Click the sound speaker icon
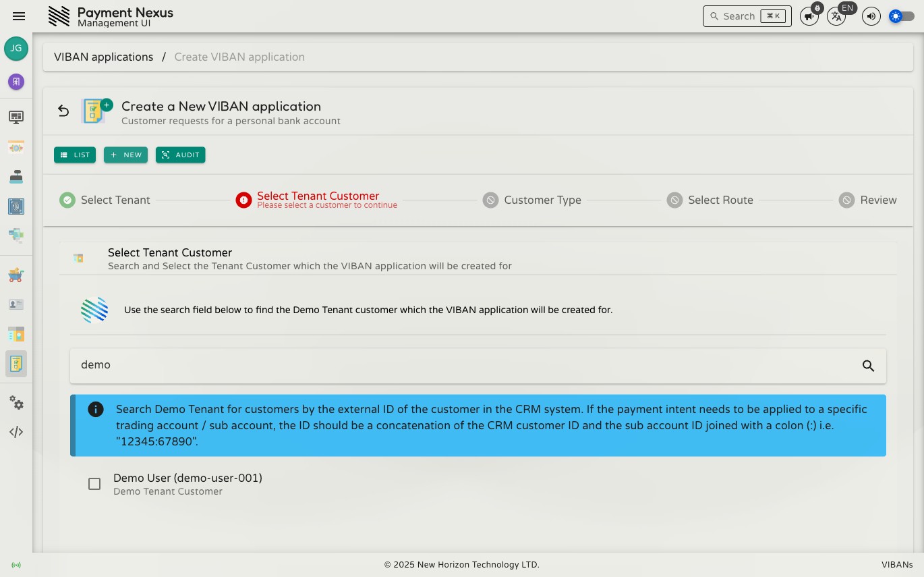 click(871, 16)
